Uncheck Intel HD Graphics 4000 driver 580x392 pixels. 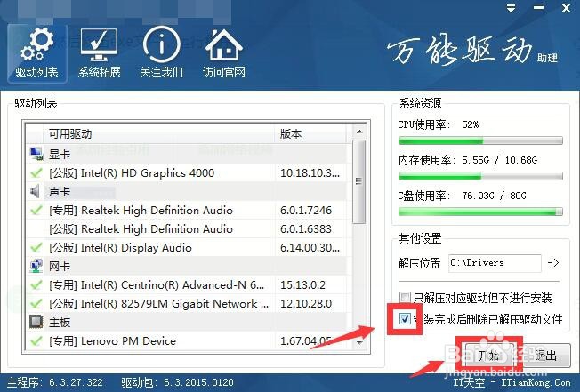click(36, 173)
